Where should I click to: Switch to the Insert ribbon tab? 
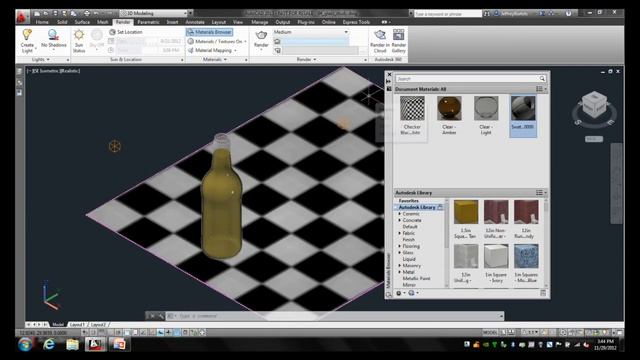pyautogui.click(x=172, y=22)
